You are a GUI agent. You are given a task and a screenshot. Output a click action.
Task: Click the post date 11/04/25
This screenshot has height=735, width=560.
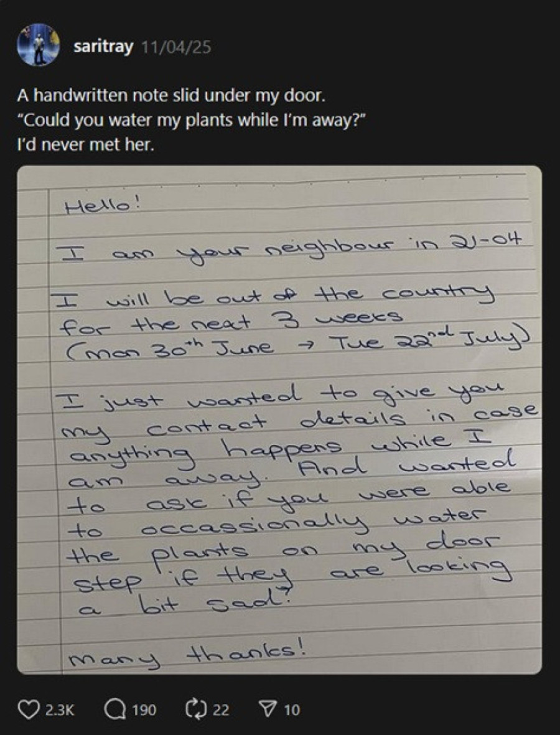click(x=176, y=47)
